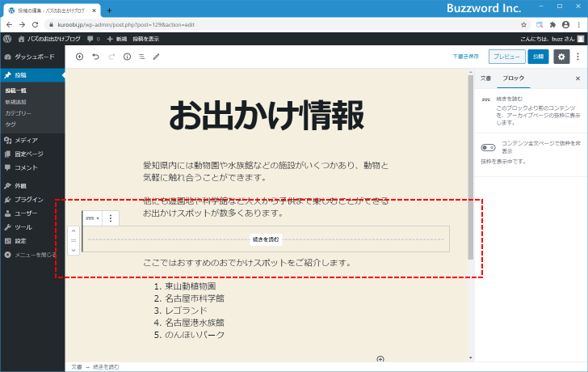588x372 pixels.
Task: Go back in the browser
Action: coord(10,25)
